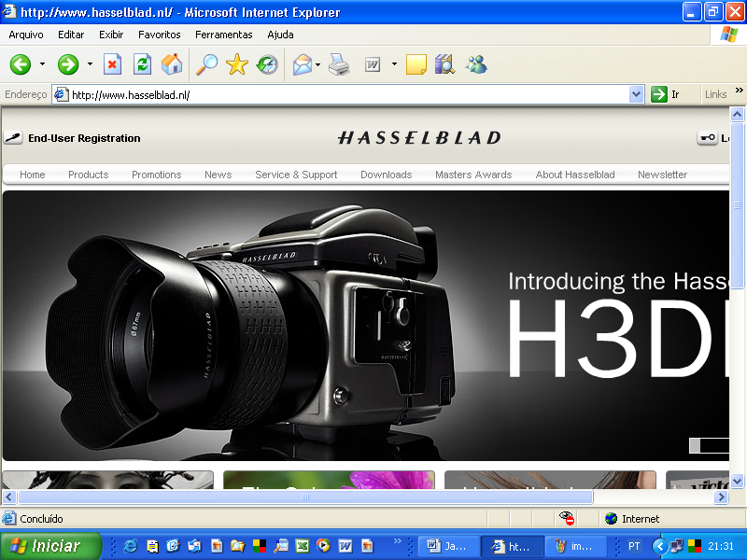Open the Downloads site link
The width and height of the screenshot is (747, 560).
click(x=386, y=175)
